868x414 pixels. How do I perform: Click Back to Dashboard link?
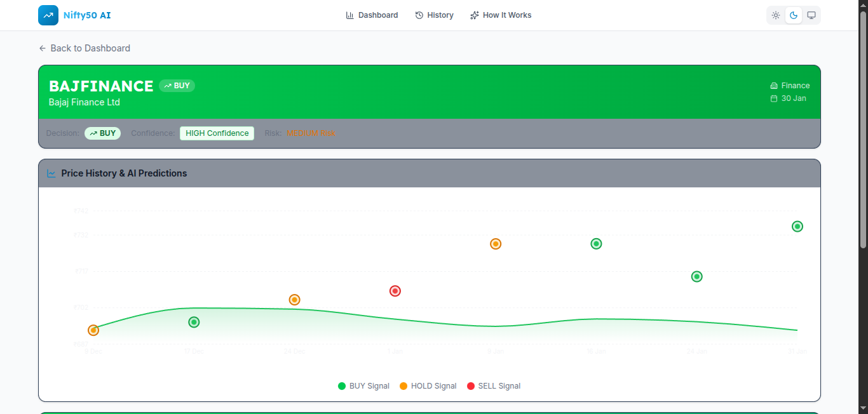point(85,48)
